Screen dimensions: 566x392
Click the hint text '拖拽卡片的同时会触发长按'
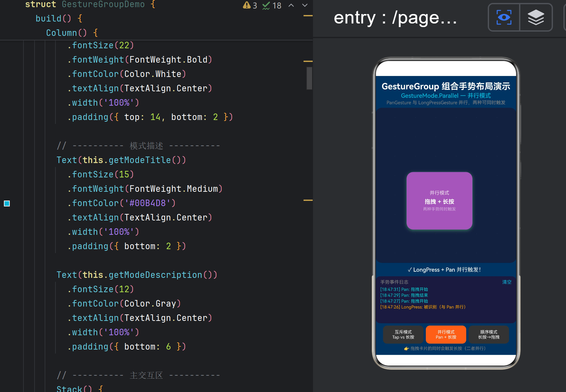click(x=436, y=348)
